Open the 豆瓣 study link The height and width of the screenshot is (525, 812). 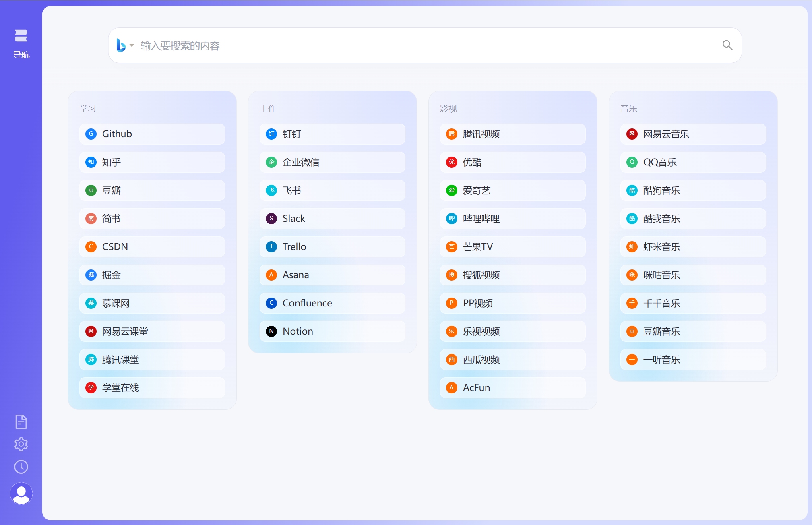(152, 190)
